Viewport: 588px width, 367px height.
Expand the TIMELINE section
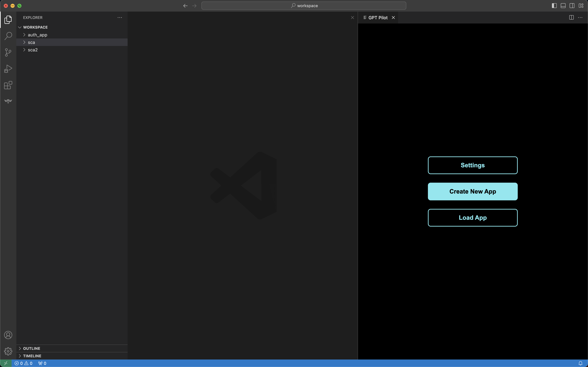pyautogui.click(x=32, y=356)
